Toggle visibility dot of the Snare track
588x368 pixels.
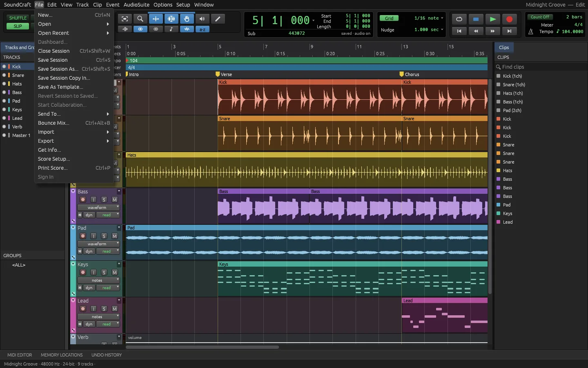pos(4,75)
